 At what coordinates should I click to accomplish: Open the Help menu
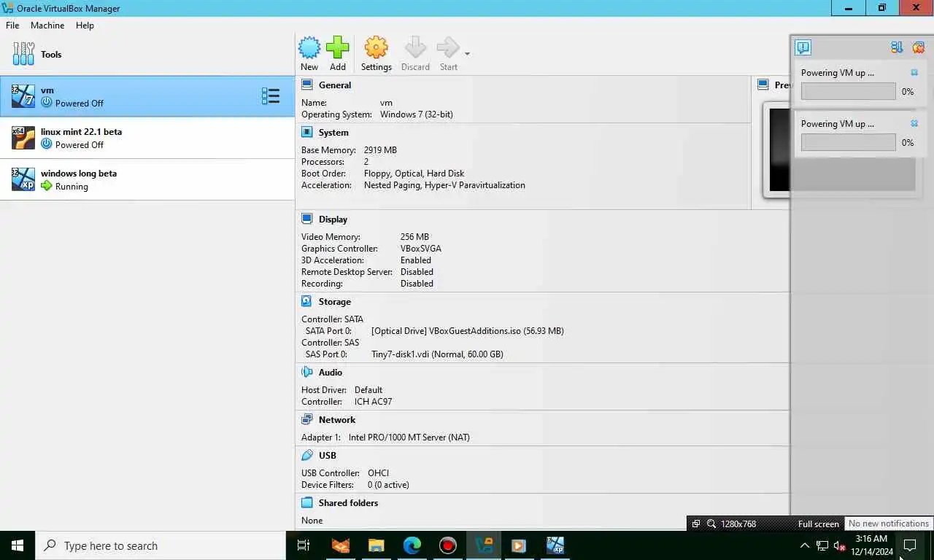pyautogui.click(x=85, y=25)
